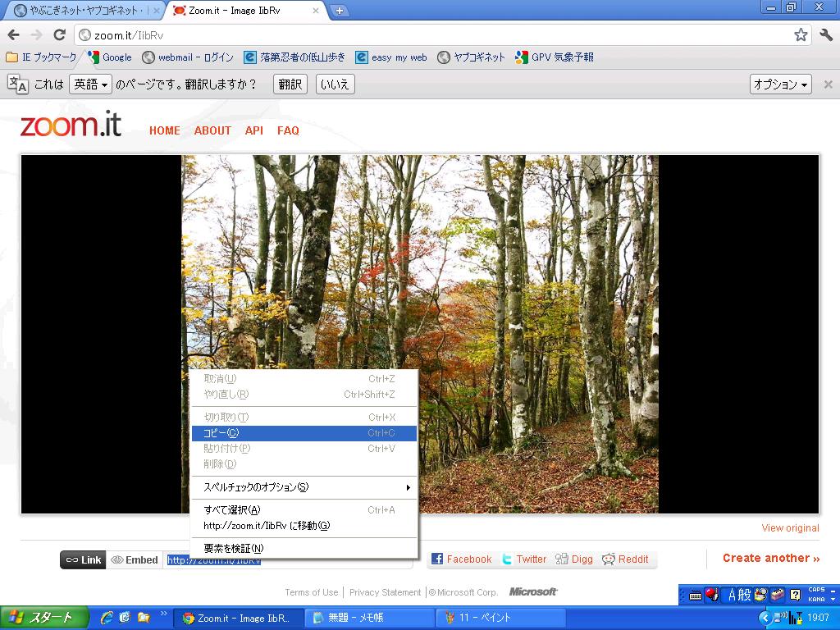Screen dimensions: 840x630
Task: Open the 英語 language dropdown
Action: coord(89,84)
